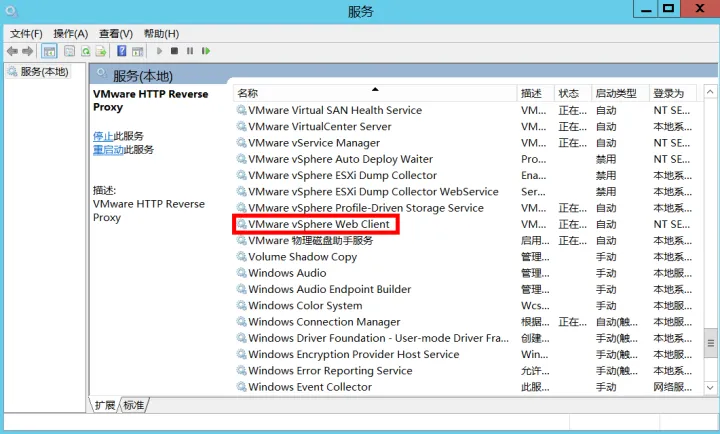Select VMware vSphere Auto Deploy Waiter

click(x=465, y=159)
